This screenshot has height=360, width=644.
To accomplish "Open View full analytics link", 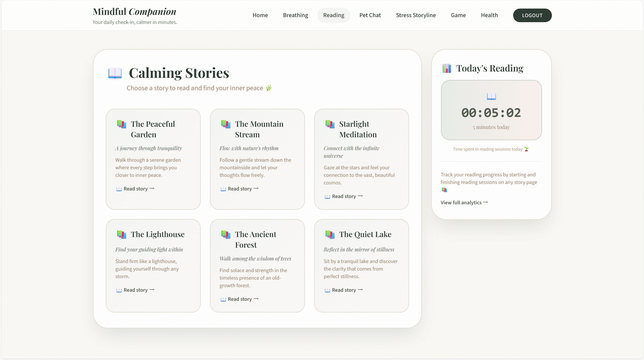I will coord(464,203).
